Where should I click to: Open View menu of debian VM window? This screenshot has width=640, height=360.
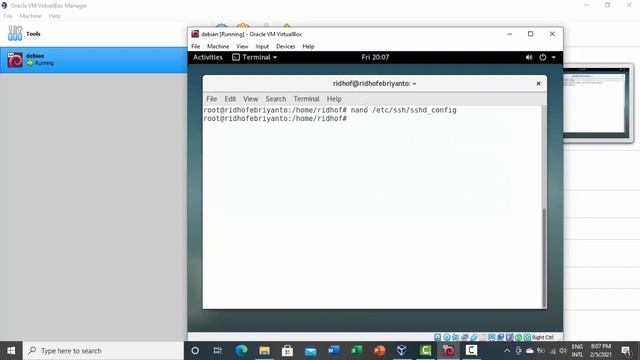tap(242, 47)
